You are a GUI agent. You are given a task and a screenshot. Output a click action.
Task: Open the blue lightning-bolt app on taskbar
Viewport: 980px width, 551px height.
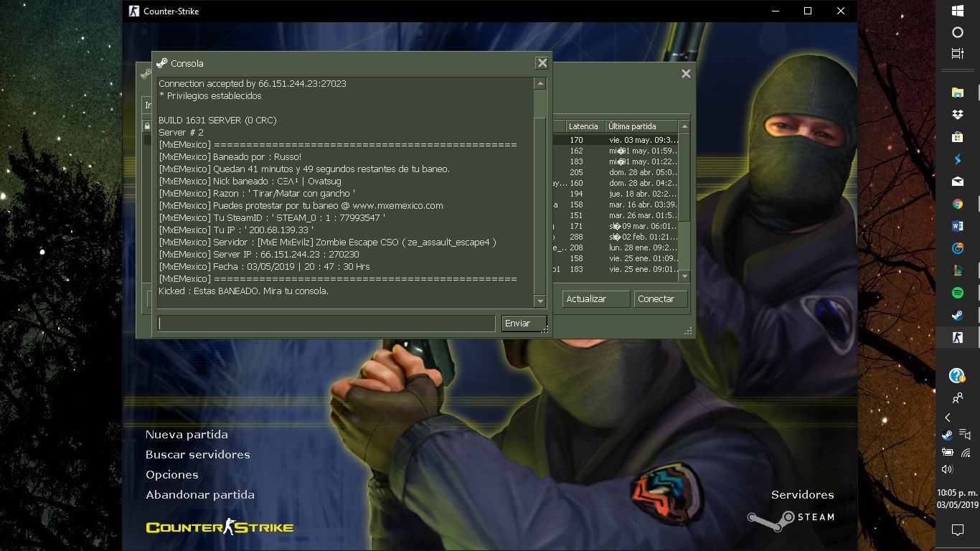(957, 159)
